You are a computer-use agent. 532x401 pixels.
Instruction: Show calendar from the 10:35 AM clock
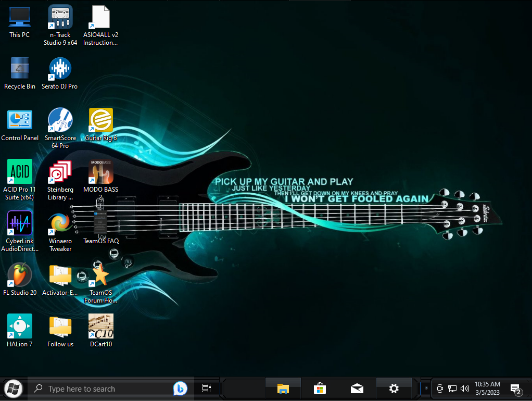pyautogui.click(x=488, y=389)
